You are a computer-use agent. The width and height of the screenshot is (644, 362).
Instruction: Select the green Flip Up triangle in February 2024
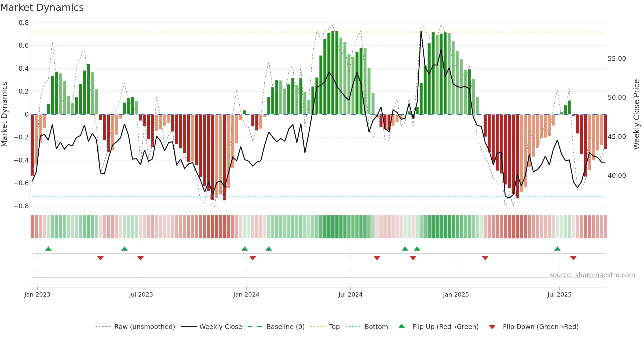tap(269, 249)
